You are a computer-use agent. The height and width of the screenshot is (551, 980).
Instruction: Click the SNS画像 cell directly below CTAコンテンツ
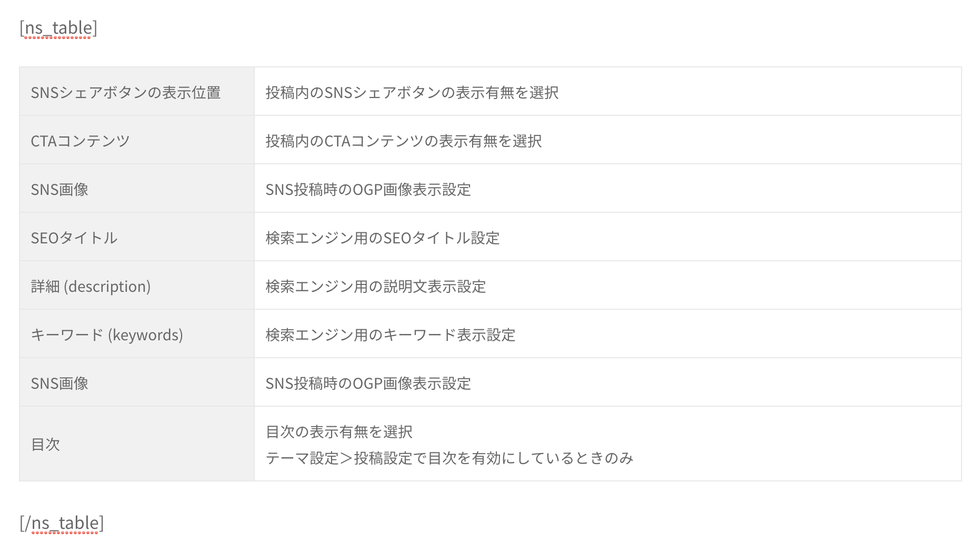point(59,190)
